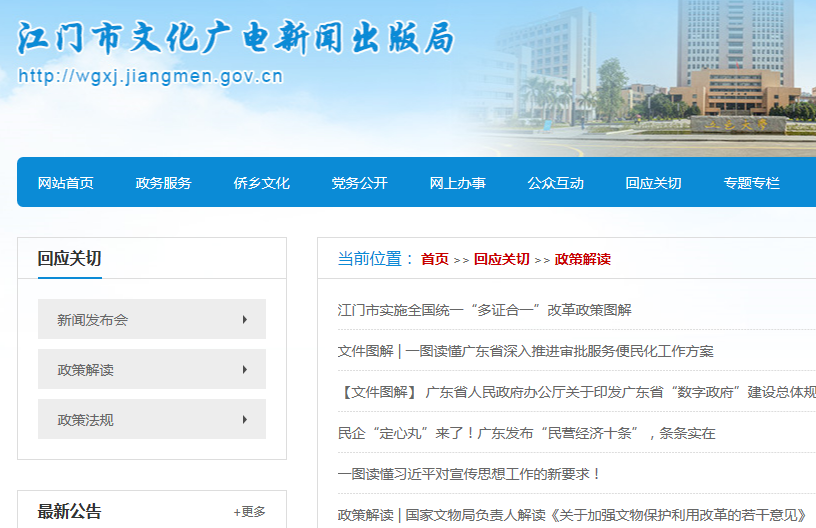
Task: Select 回应关切 in top navigation
Action: [654, 183]
